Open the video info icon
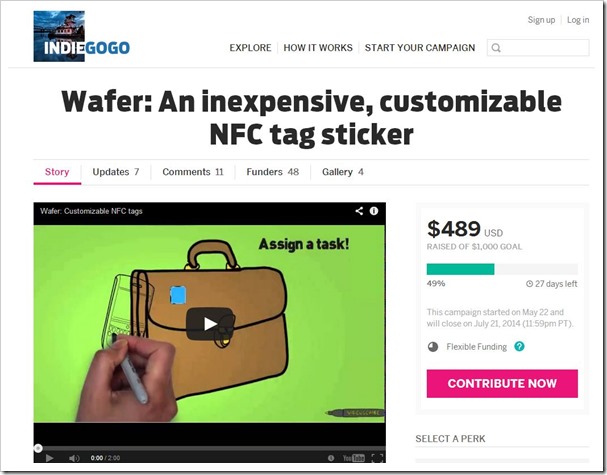Viewport: 607px width, 475px height. 374,211
